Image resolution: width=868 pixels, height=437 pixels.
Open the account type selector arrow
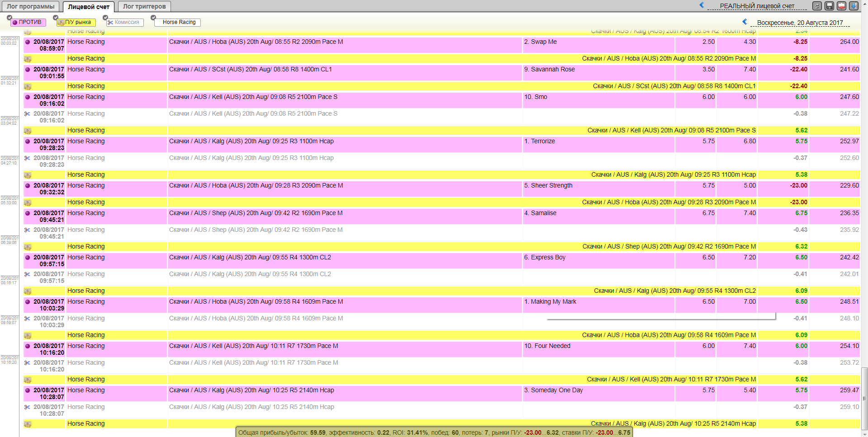click(702, 5)
